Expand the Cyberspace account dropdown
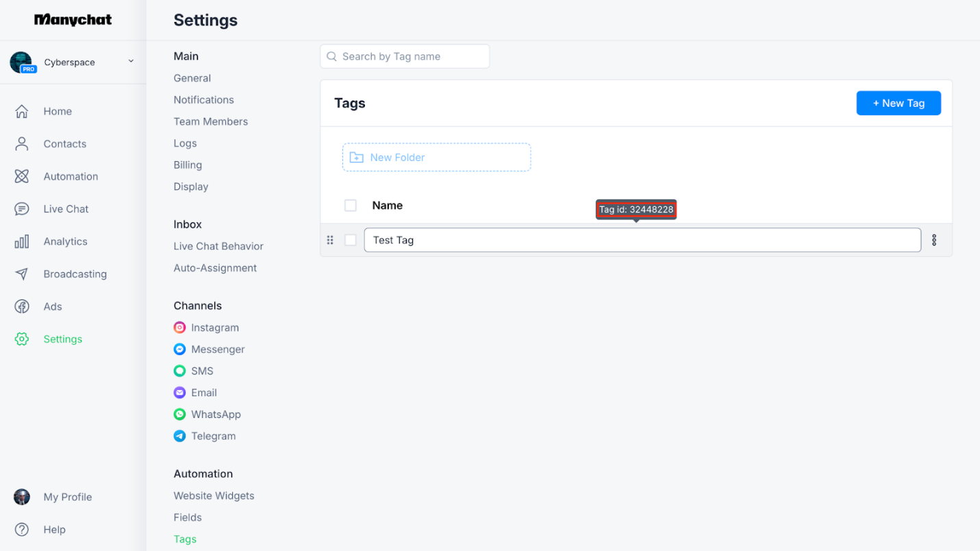This screenshot has height=551, width=980. (131, 62)
